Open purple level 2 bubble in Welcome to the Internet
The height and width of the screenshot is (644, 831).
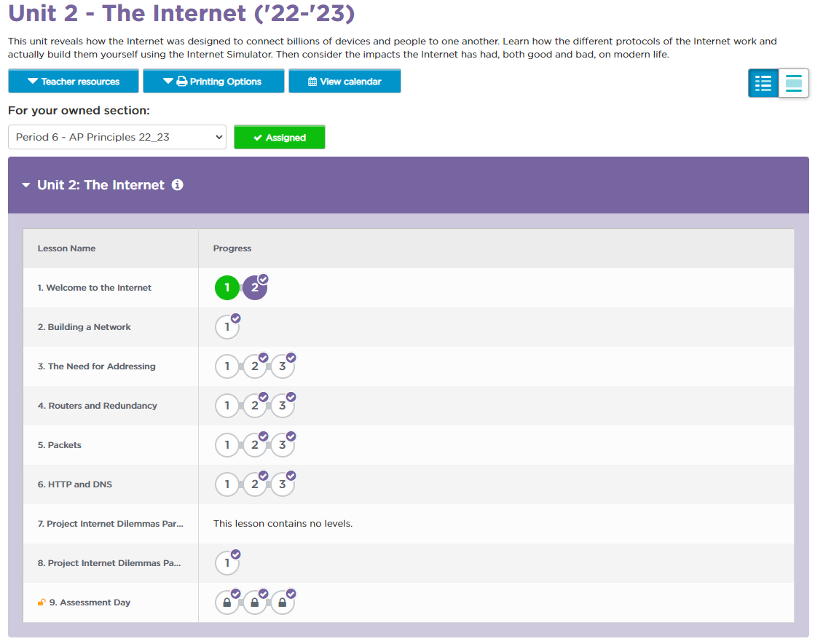(255, 288)
